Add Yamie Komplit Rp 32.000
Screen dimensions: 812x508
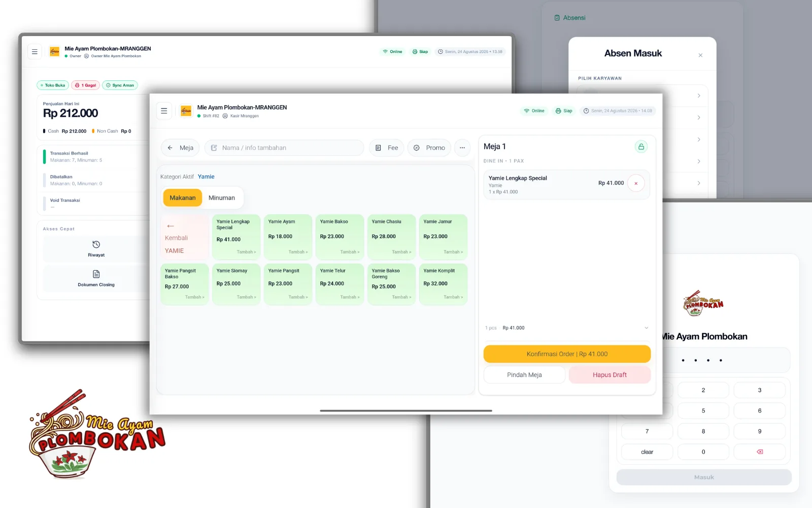[443, 284]
